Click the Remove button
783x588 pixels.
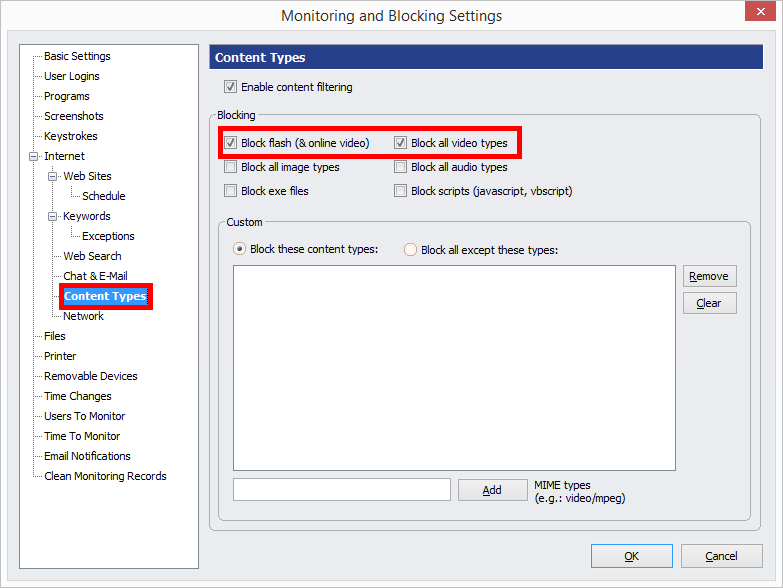710,276
